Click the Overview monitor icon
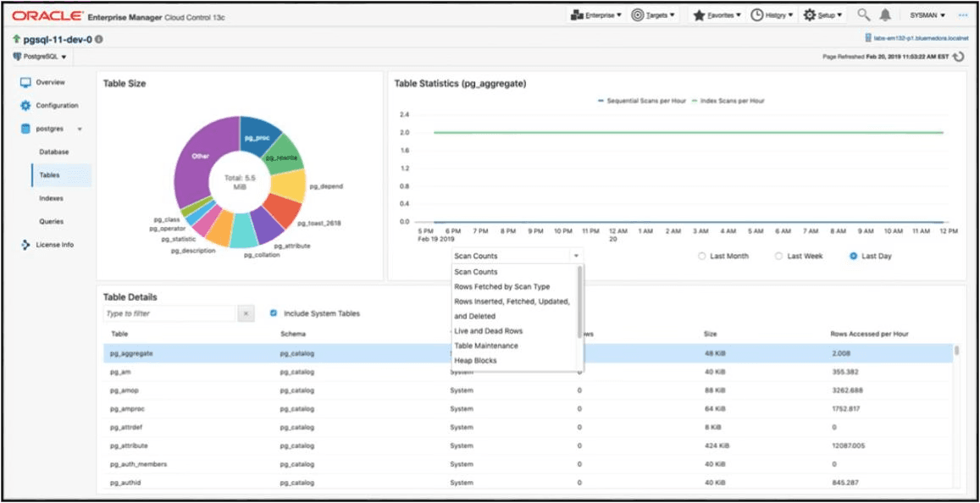 pyautogui.click(x=25, y=82)
